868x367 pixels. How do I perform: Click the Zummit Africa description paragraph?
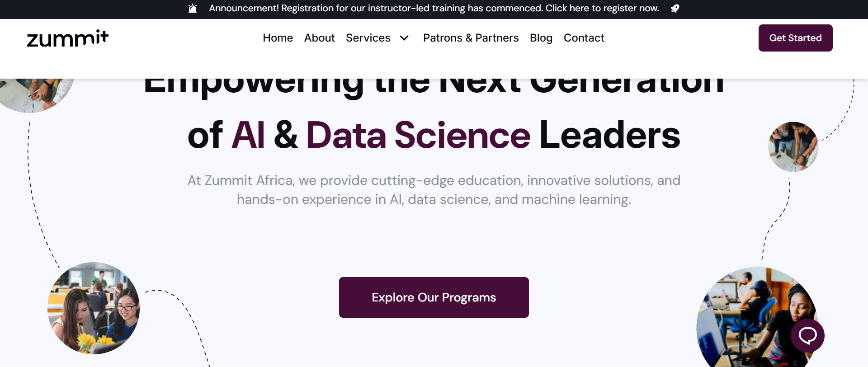[434, 190]
